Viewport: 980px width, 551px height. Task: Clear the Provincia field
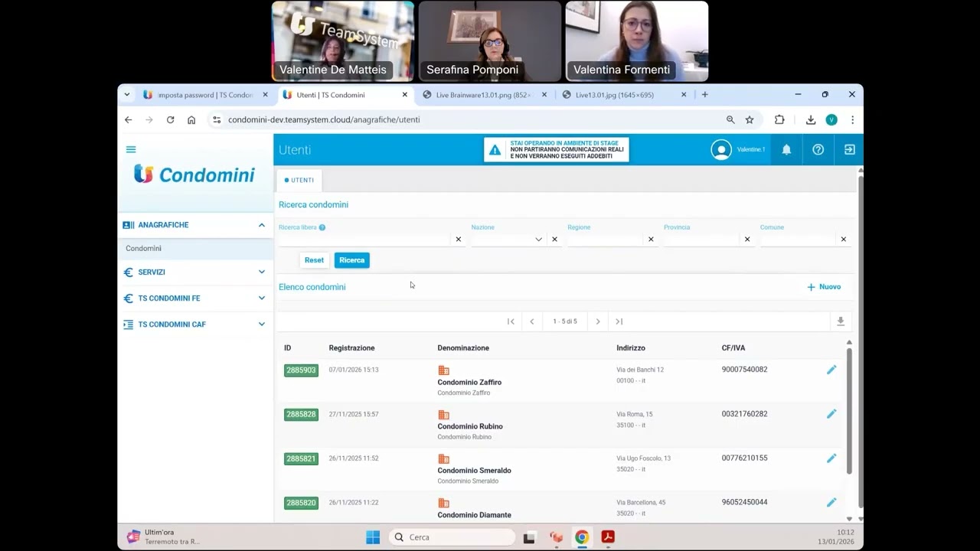(x=747, y=240)
